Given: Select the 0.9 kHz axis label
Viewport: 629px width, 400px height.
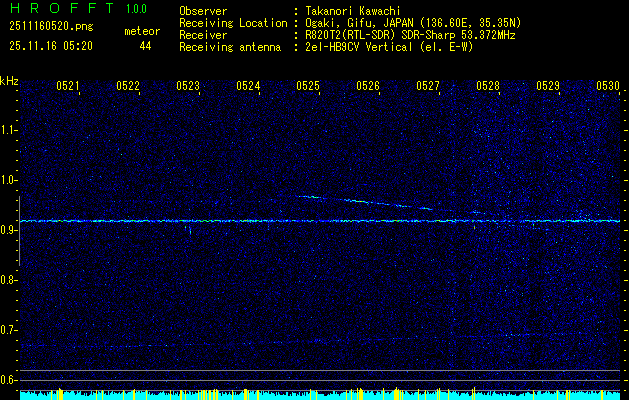Looking at the screenshot, I should click(8, 230).
